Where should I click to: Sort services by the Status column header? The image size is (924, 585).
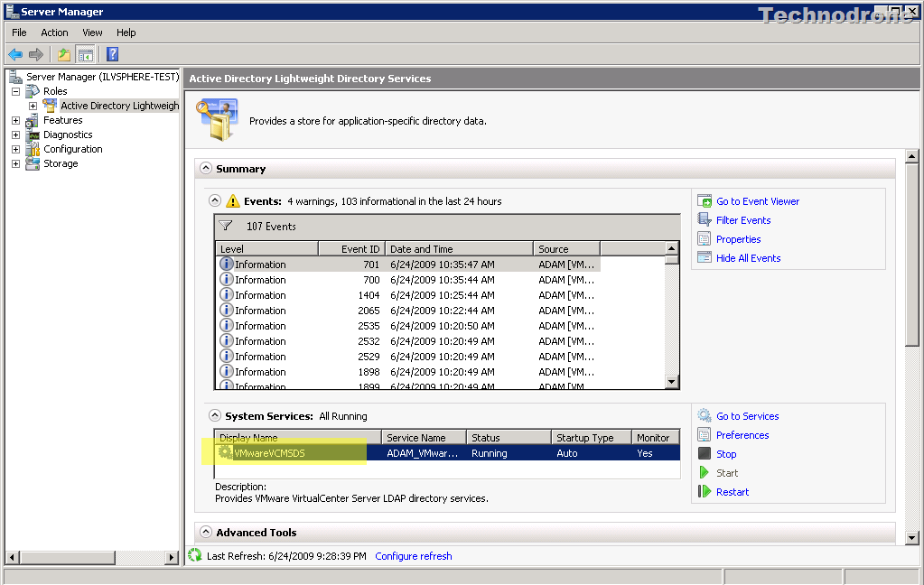[x=509, y=437]
